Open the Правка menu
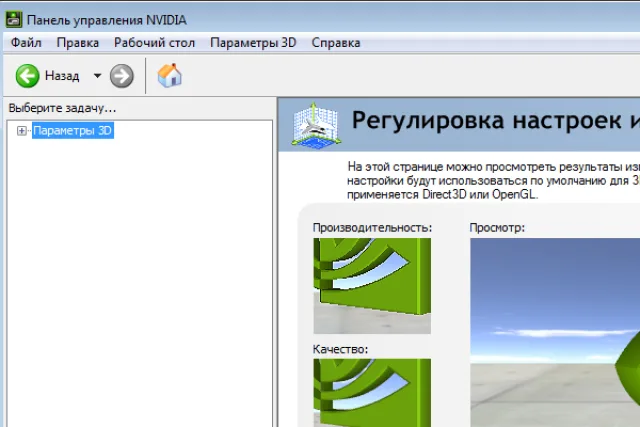Image resolution: width=640 pixels, height=427 pixels. (78, 42)
